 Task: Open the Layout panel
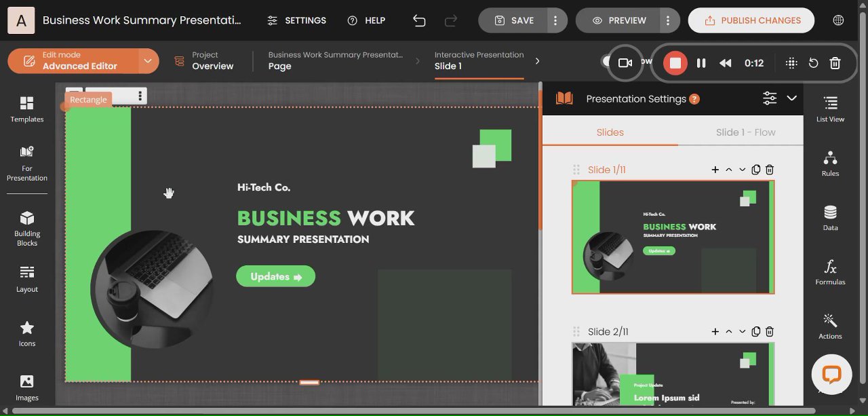(27, 279)
